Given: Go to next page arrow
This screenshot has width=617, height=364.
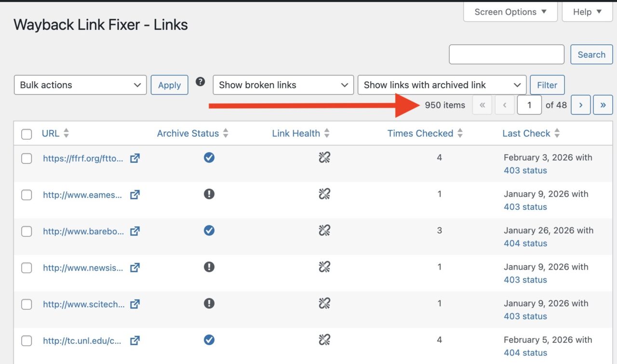Looking at the screenshot, I should [x=580, y=105].
